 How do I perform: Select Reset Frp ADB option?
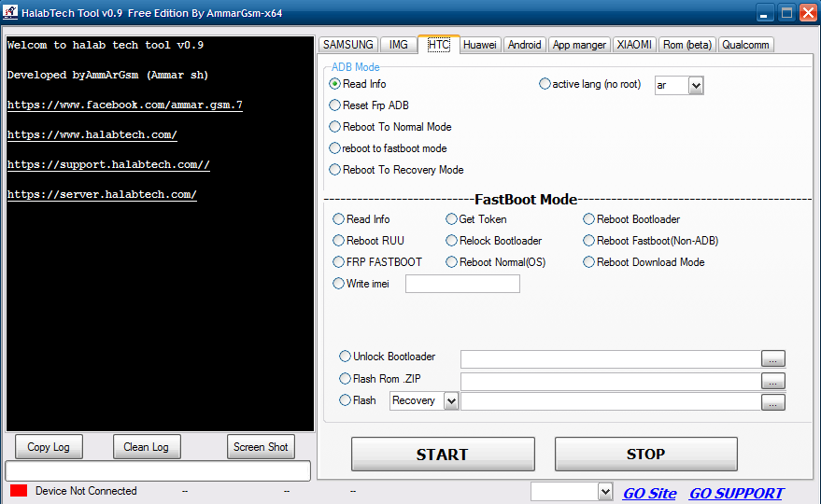tap(335, 105)
